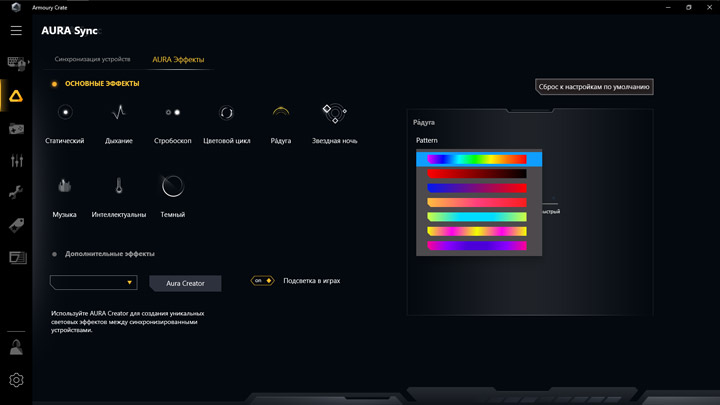Click Сброс к настройкам по умолчанию button
This screenshot has width=720, height=405.
pyautogui.click(x=594, y=87)
